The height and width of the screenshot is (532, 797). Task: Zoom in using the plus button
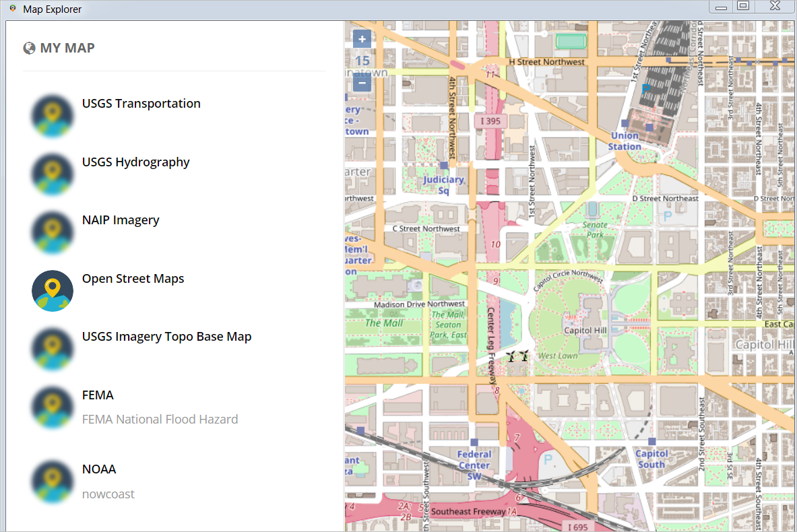point(362,39)
